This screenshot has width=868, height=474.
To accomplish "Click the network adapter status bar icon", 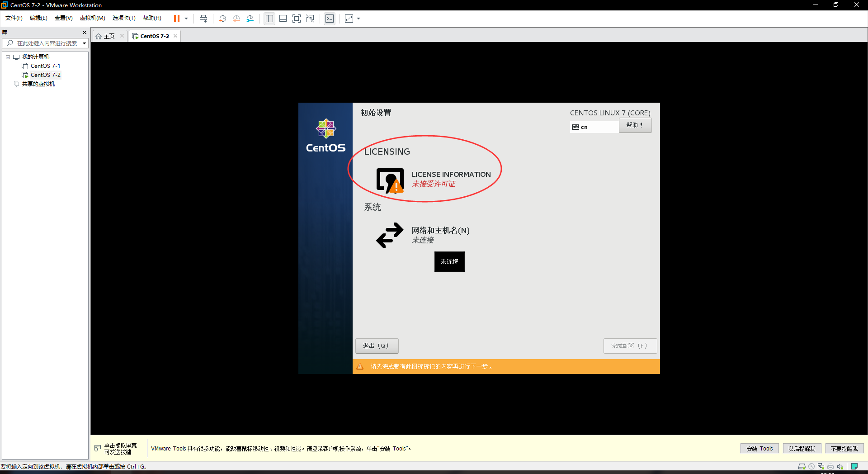I will point(821,466).
